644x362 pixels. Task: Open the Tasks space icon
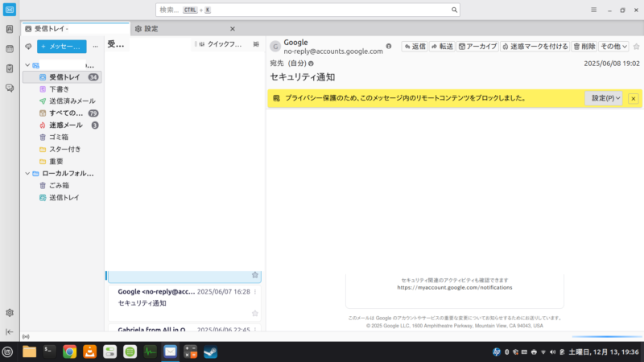10,68
